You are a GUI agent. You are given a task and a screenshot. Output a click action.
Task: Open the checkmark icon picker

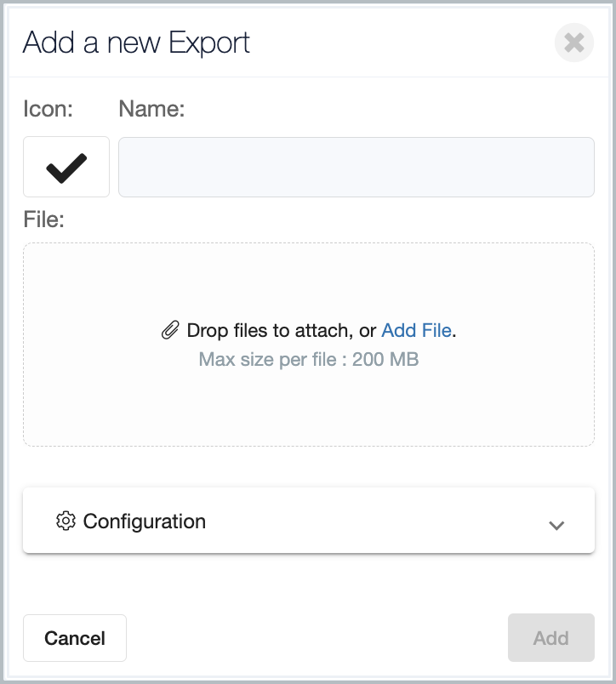coord(66,167)
